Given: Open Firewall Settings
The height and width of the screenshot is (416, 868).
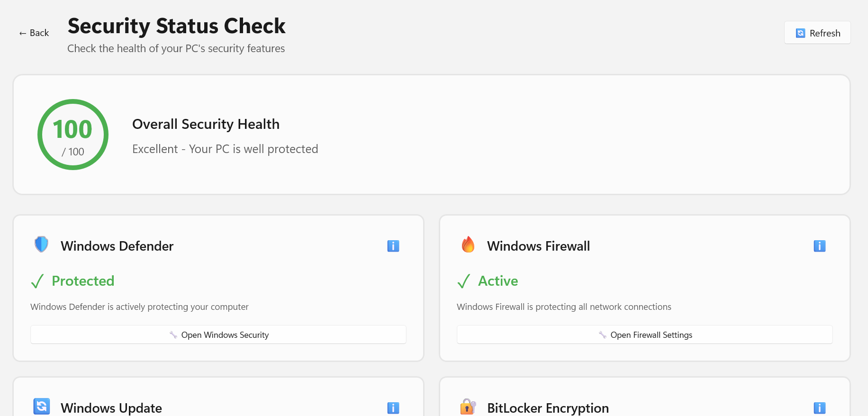Looking at the screenshot, I should (645, 335).
